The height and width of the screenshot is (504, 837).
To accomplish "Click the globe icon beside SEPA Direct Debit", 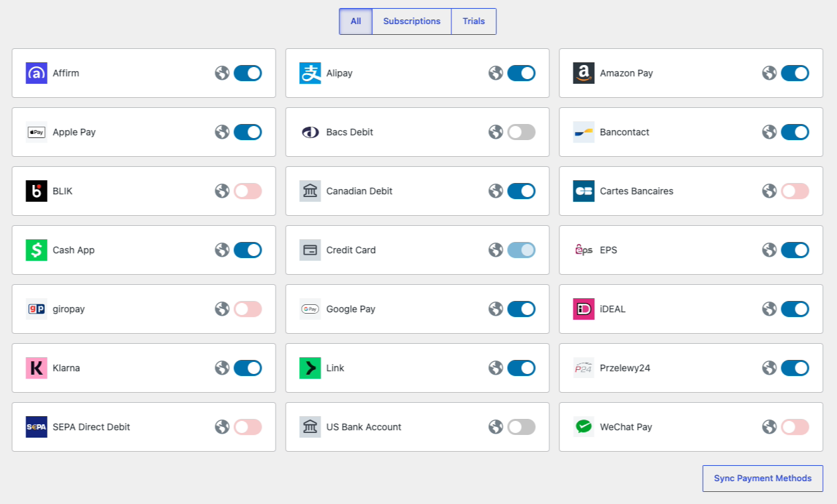I will pyautogui.click(x=222, y=427).
